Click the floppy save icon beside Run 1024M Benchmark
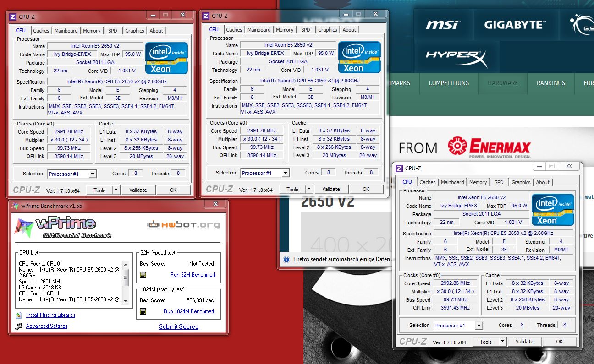This screenshot has width=594, height=364. pyautogui.click(x=143, y=311)
